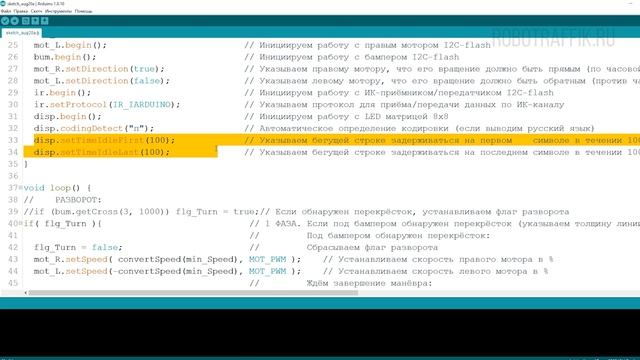Click the void loop() { declaration
The height and width of the screenshot is (360, 640).
(57, 188)
